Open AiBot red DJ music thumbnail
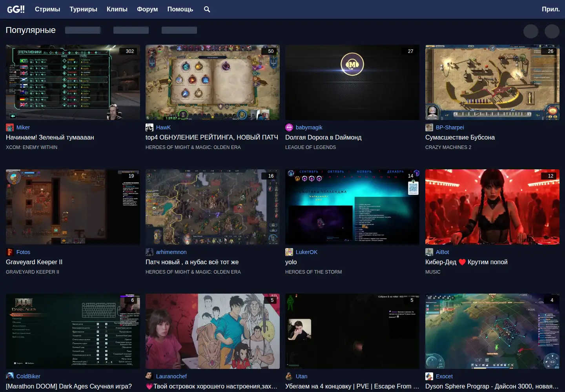The height and width of the screenshot is (392, 565). point(492,207)
